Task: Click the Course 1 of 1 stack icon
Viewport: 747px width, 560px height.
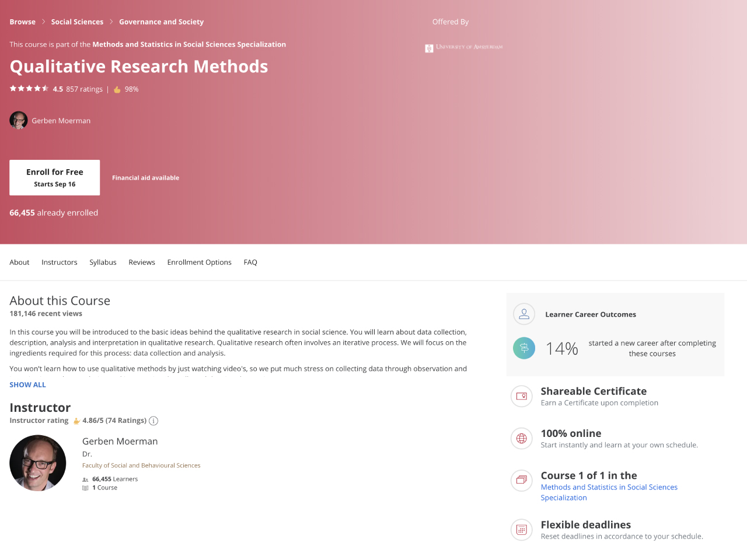Action: [x=522, y=480]
